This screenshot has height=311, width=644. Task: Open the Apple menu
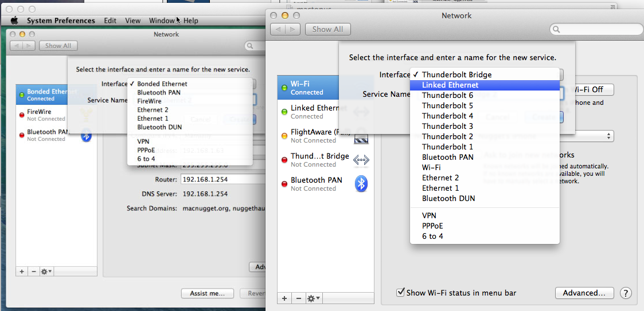point(15,21)
